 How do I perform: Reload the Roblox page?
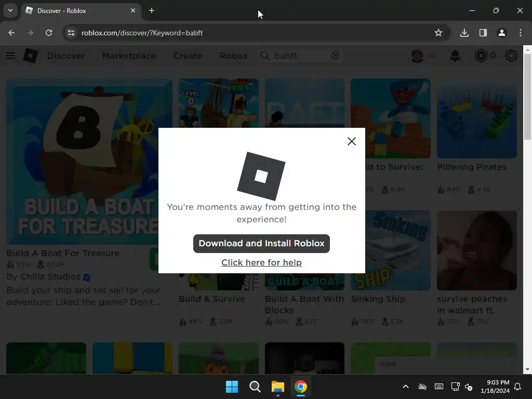click(x=49, y=33)
